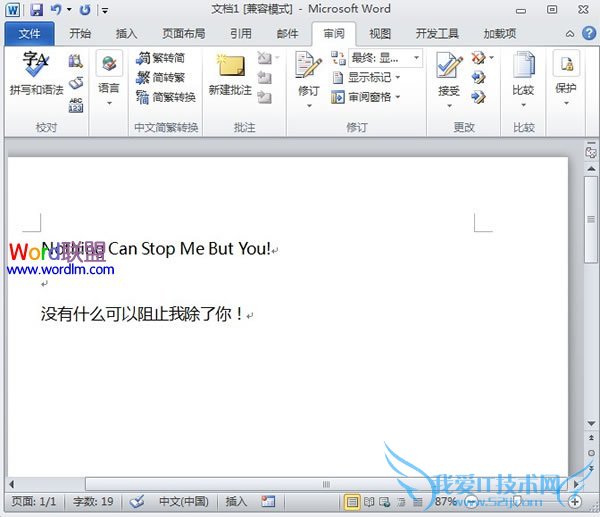600x517 pixels.
Task: Toggle the 插入 insert mode indicator
Action: click(x=236, y=501)
